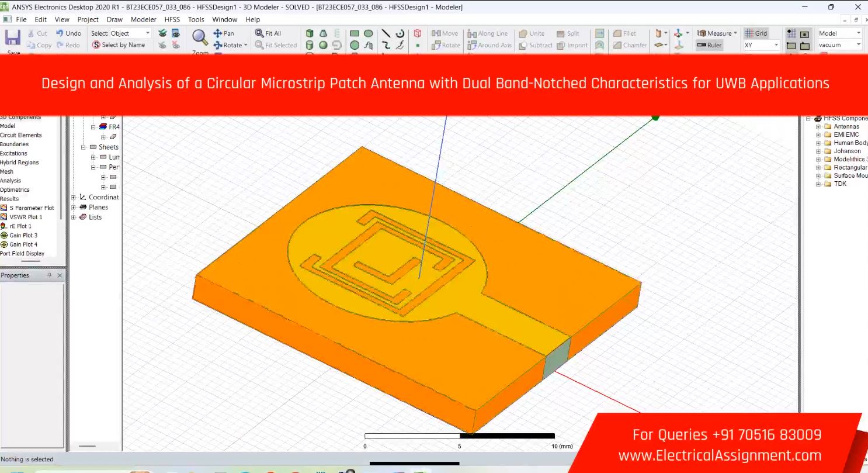Toggle the Grid display button
868x473 pixels.
coord(756,33)
